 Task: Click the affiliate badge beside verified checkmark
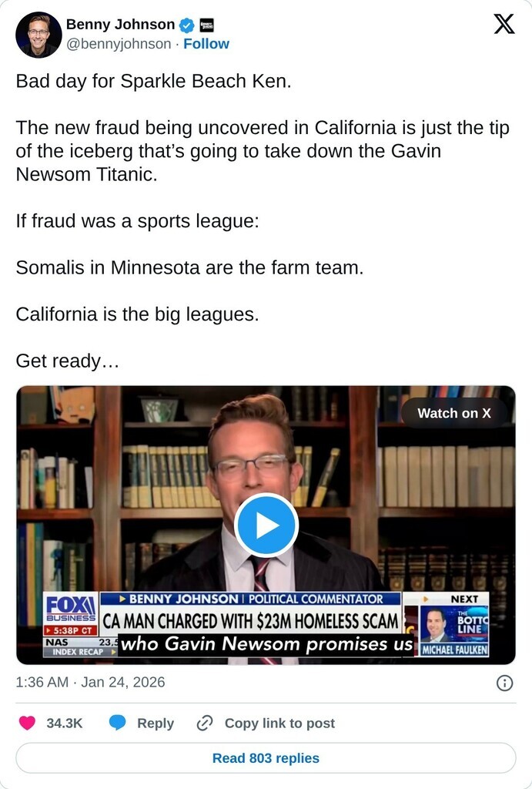click(206, 25)
